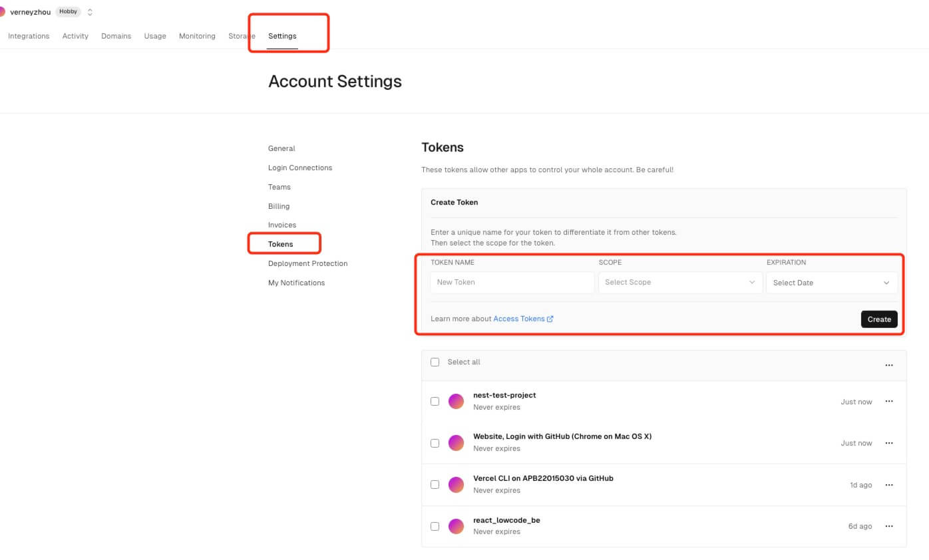Open Deployment Protection in settings sidebar
Viewport: 929px width, 560px height.
(x=307, y=263)
